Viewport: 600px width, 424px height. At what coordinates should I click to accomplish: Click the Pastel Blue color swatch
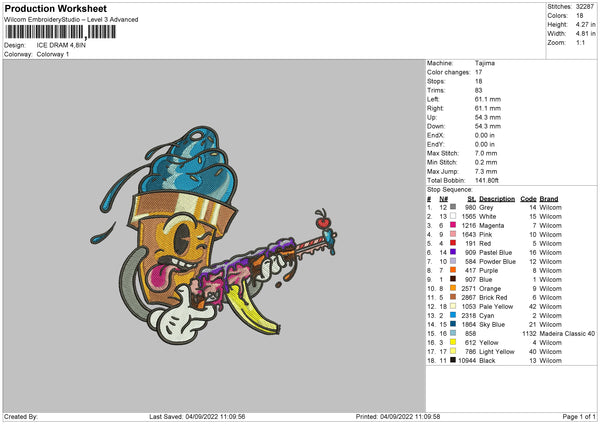click(453, 252)
